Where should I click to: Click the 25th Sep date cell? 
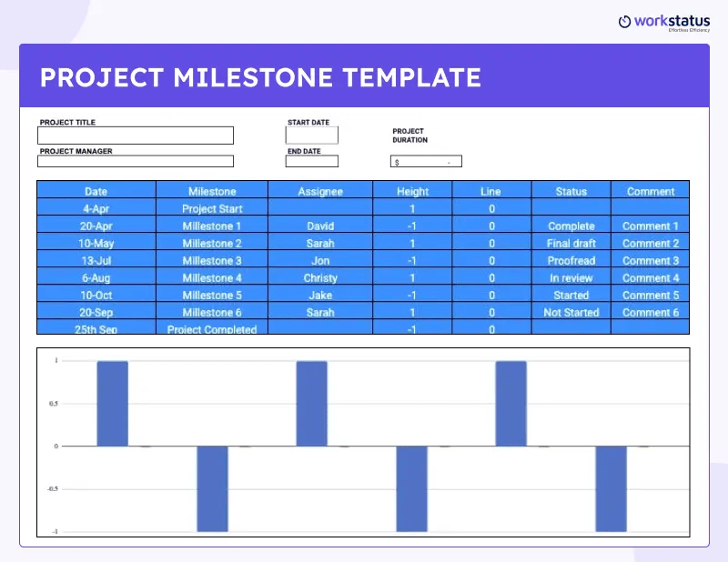tap(96, 327)
